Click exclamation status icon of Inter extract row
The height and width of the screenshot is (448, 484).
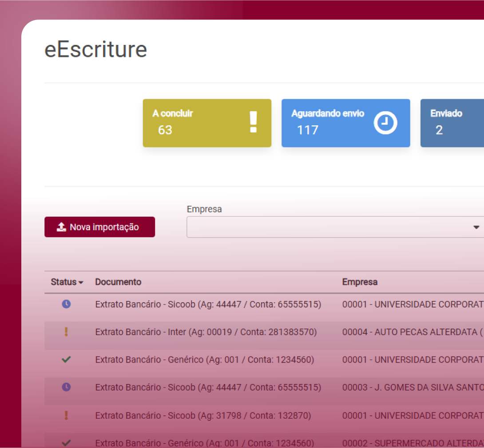[x=66, y=332]
